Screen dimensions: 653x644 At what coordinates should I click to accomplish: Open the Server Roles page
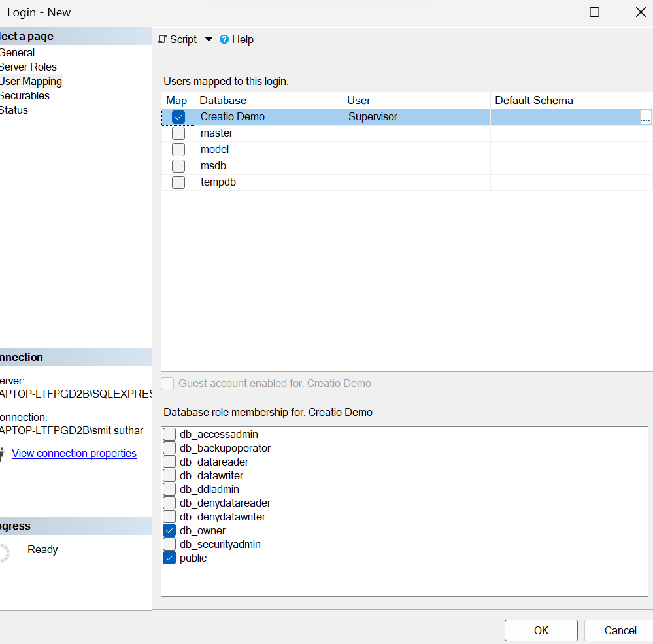28,67
